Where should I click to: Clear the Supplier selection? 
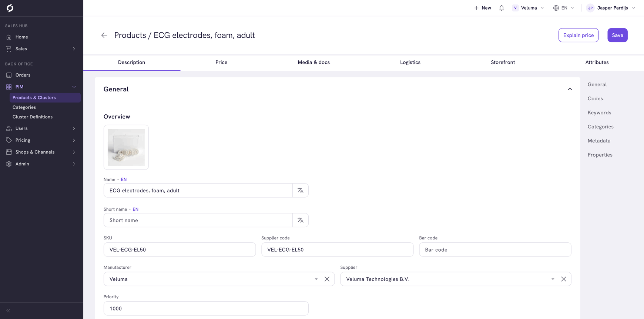(x=563, y=279)
